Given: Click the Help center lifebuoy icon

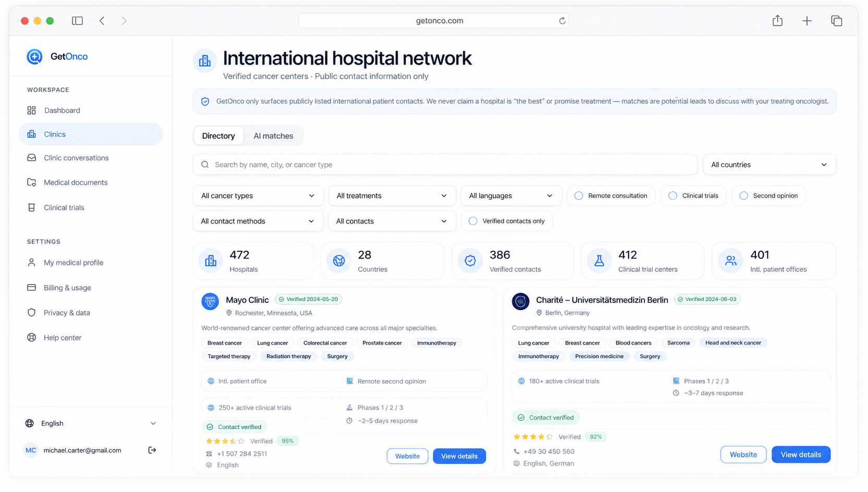Looking at the screenshot, I should 32,338.
